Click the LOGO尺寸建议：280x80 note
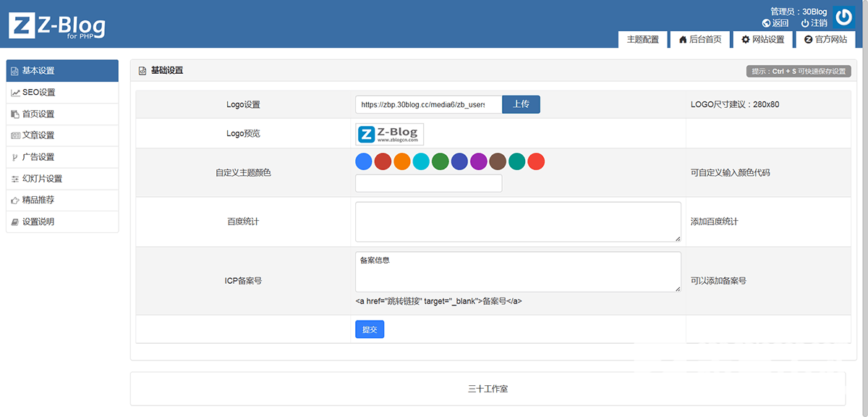This screenshot has width=868, height=417. 735,104
